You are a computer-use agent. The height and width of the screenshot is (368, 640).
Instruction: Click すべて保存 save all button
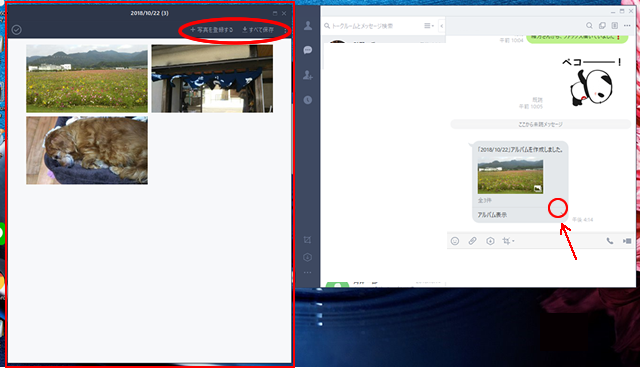point(258,30)
